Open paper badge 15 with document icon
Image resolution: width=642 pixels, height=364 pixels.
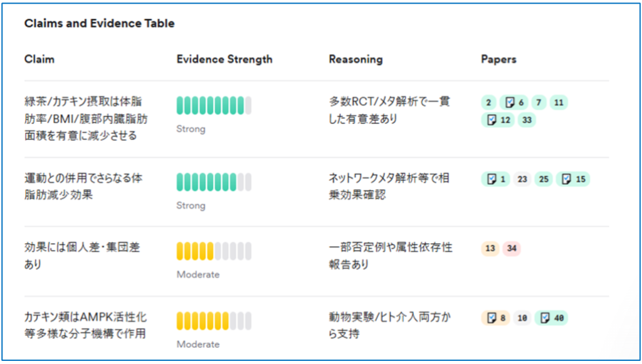coord(573,179)
